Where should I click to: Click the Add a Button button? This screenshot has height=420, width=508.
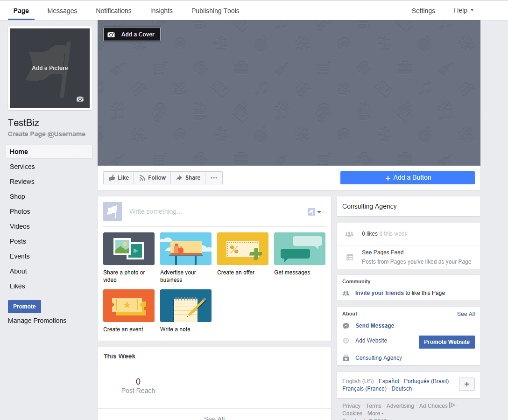click(407, 178)
